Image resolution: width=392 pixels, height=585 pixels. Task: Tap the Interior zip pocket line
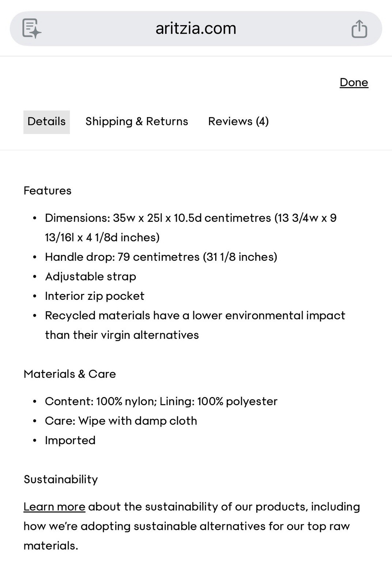(x=95, y=296)
